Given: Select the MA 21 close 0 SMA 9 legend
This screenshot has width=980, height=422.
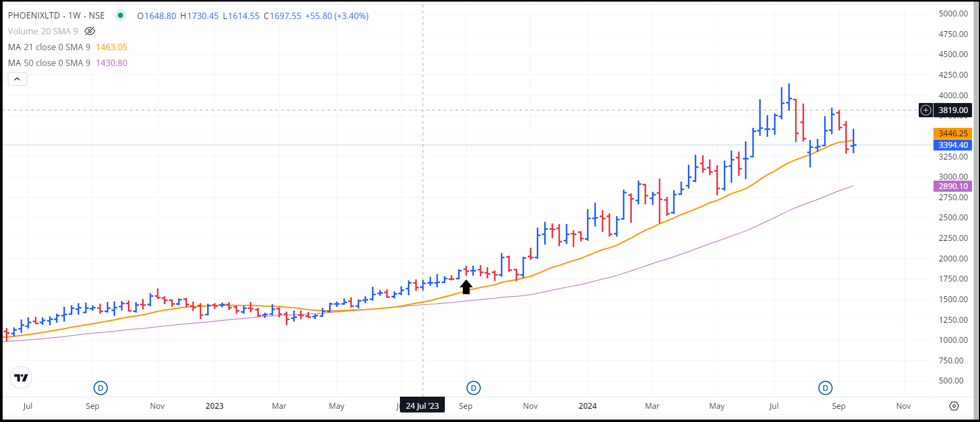Looking at the screenshot, I should pos(49,47).
